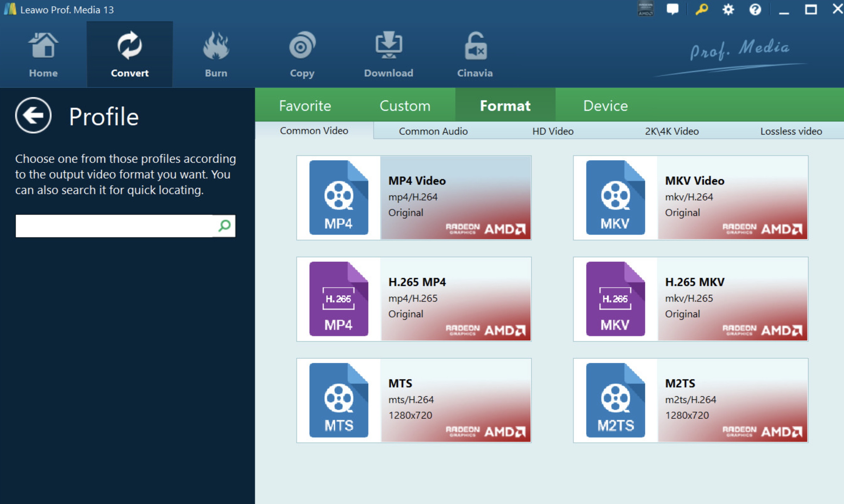Choose the MKV Video profile title

point(695,181)
